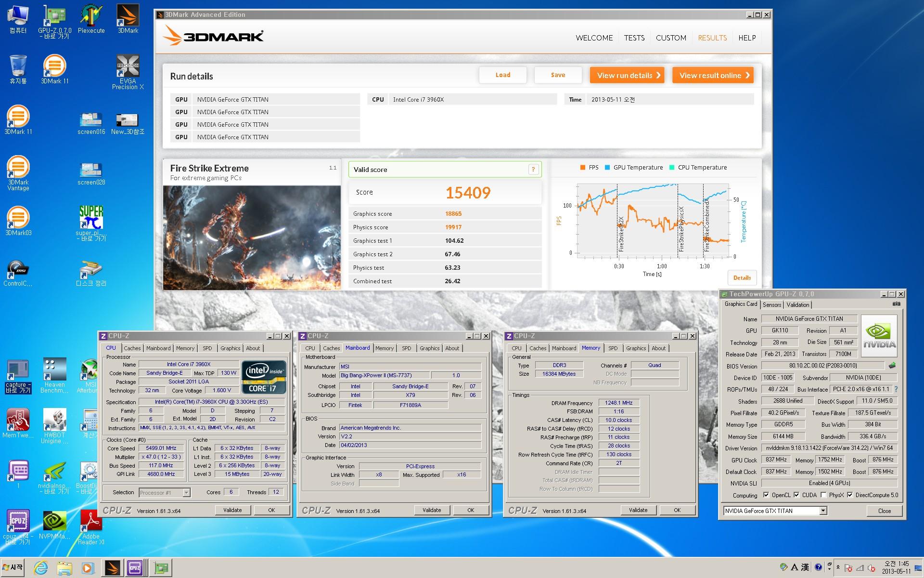Click the Save button in Run details
The width and height of the screenshot is (924, 578).
(558, 75)
